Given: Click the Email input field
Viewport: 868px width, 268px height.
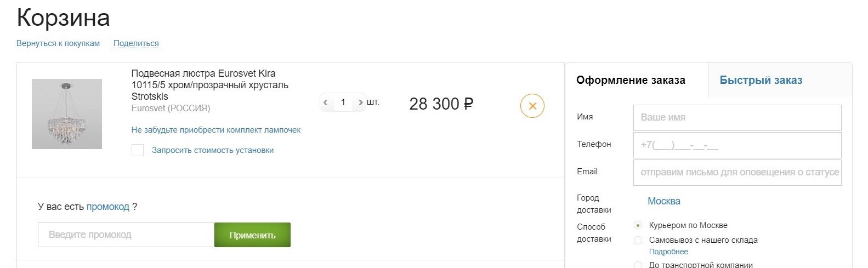Looking at the screenshot, I should (737, 173).
